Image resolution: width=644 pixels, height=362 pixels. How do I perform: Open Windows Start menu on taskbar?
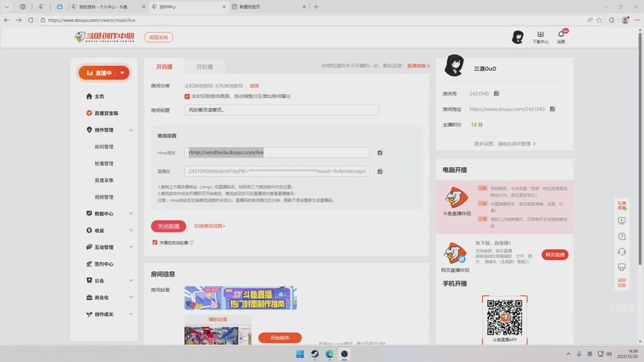[299, 354]
